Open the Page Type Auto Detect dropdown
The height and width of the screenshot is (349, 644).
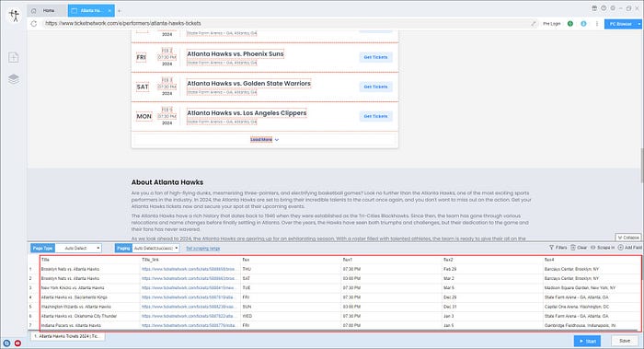coord(78,249)
